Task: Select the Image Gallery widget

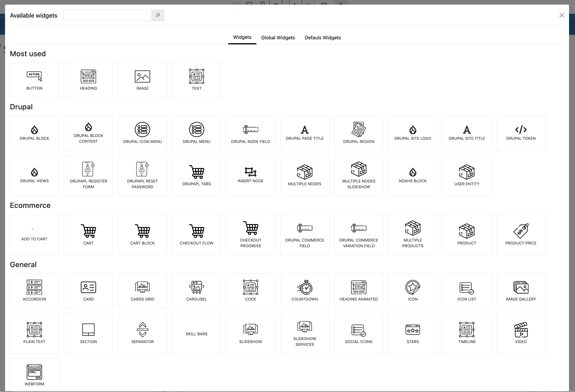Action: click(521, 291)
